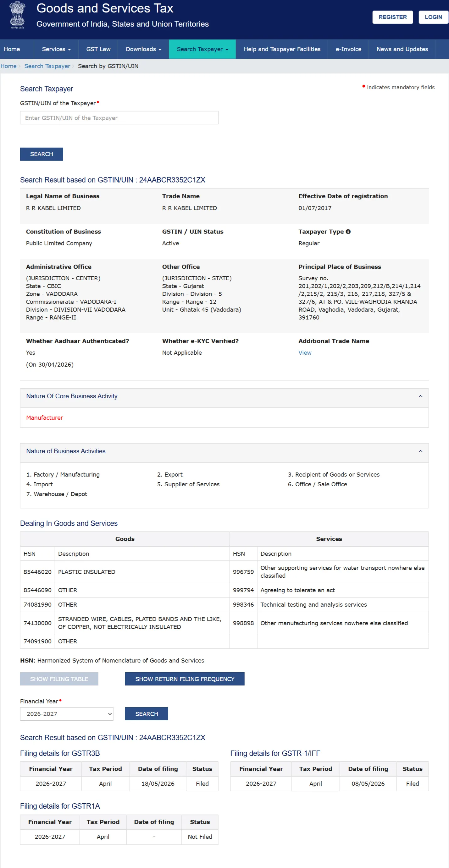
Task: Click SEARCH next to Financial Year
Action: pyautogui.click(x=147, y=714)
